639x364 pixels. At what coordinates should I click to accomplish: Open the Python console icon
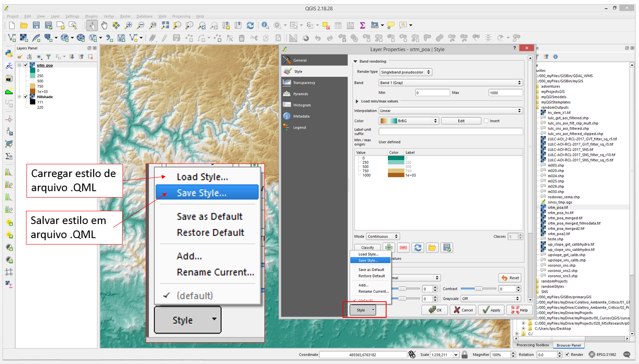(9, 53)
